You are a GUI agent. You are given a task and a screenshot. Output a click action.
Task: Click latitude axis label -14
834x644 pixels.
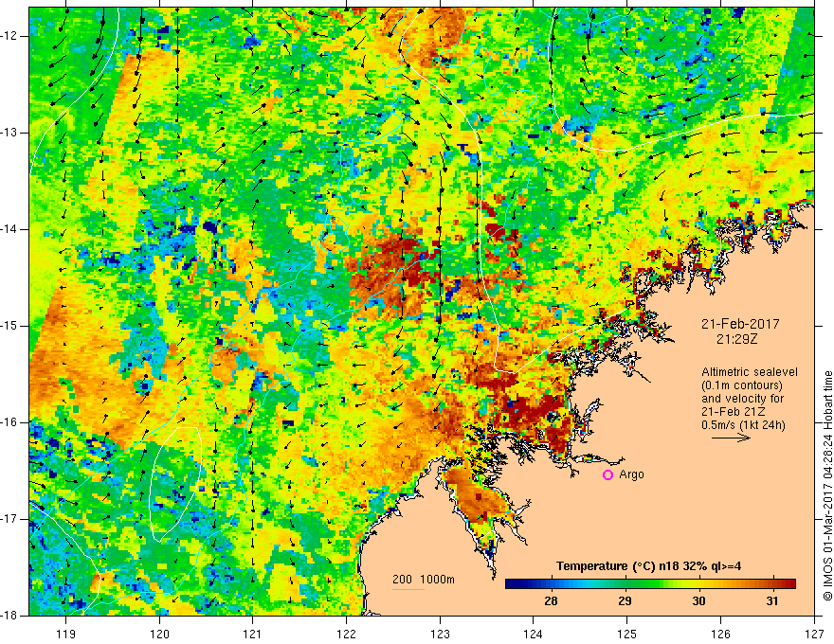coord(10,229)
